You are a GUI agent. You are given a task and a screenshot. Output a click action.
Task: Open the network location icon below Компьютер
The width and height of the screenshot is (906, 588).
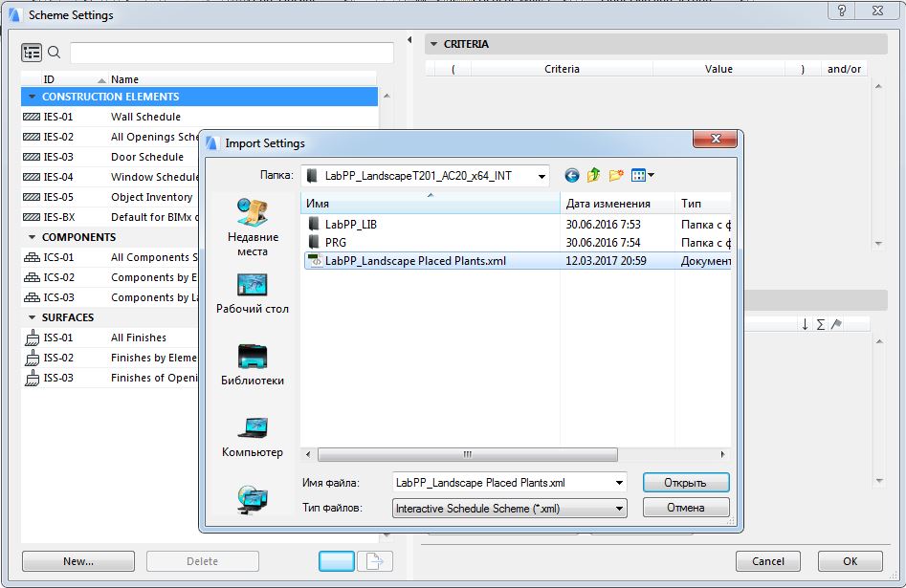coord(253,500)
